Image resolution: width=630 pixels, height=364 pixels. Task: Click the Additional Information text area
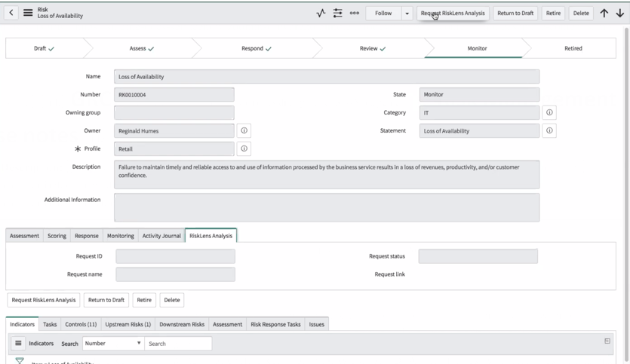[327, 207]
